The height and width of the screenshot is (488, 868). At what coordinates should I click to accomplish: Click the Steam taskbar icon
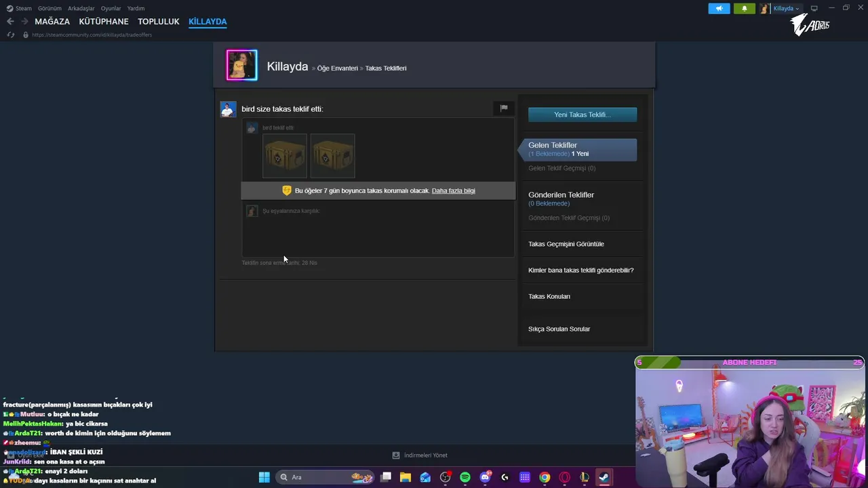click(x=604, y=477)
